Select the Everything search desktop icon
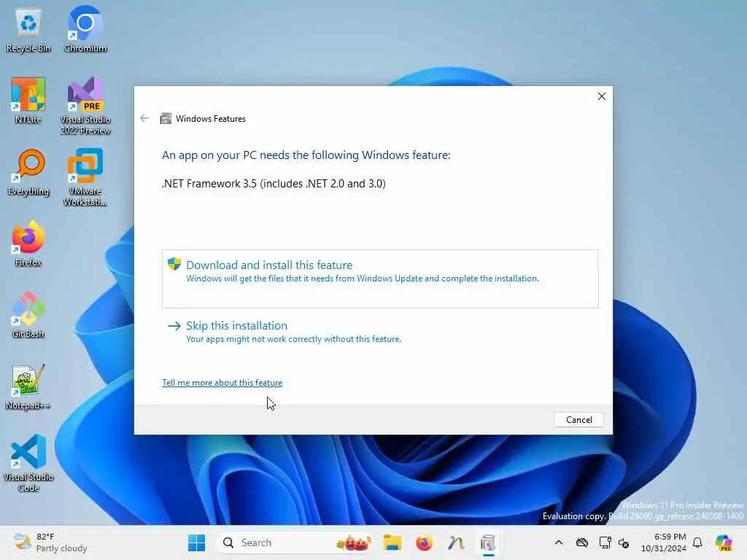This screenshot has width=747, height=560. pyautogui.click(x=28, y=172)
